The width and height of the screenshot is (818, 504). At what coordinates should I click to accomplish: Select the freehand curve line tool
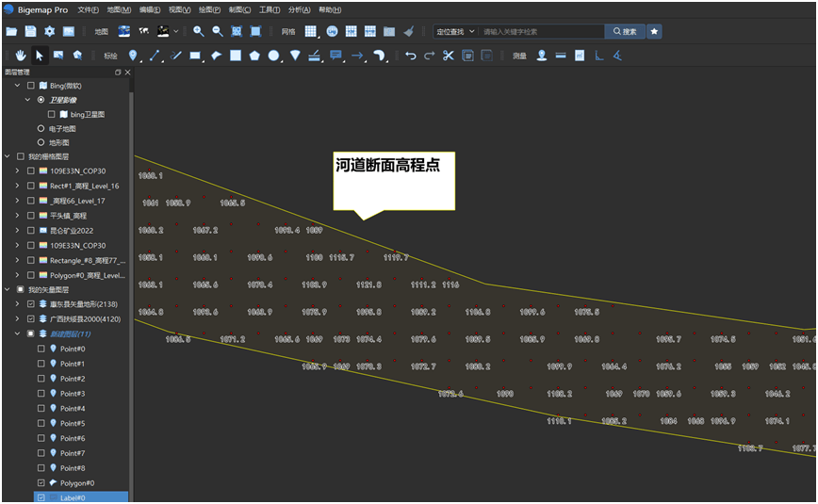click(x=176, y=56)
